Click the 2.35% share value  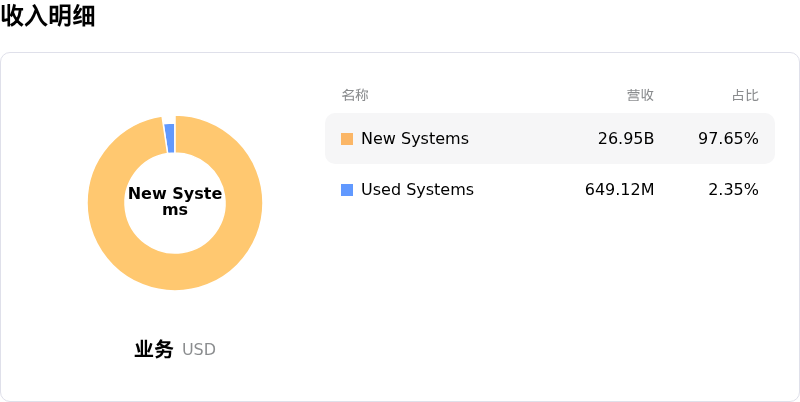coord(733,190)
